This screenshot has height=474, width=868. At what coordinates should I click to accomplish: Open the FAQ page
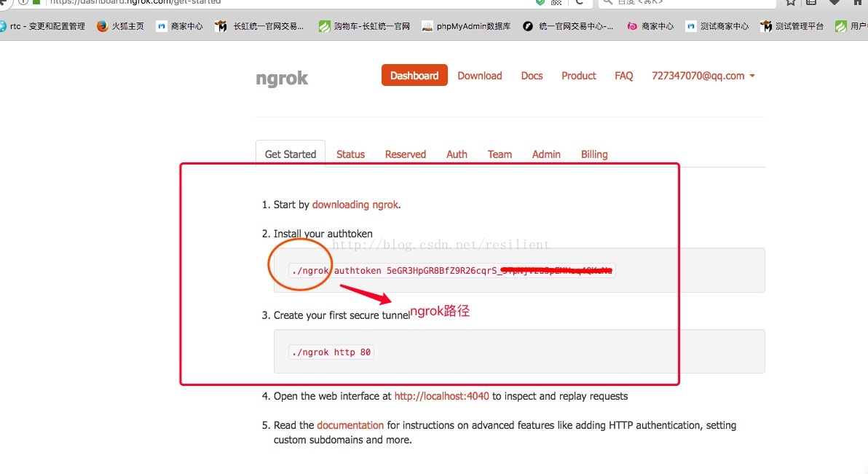pos(623,76)
